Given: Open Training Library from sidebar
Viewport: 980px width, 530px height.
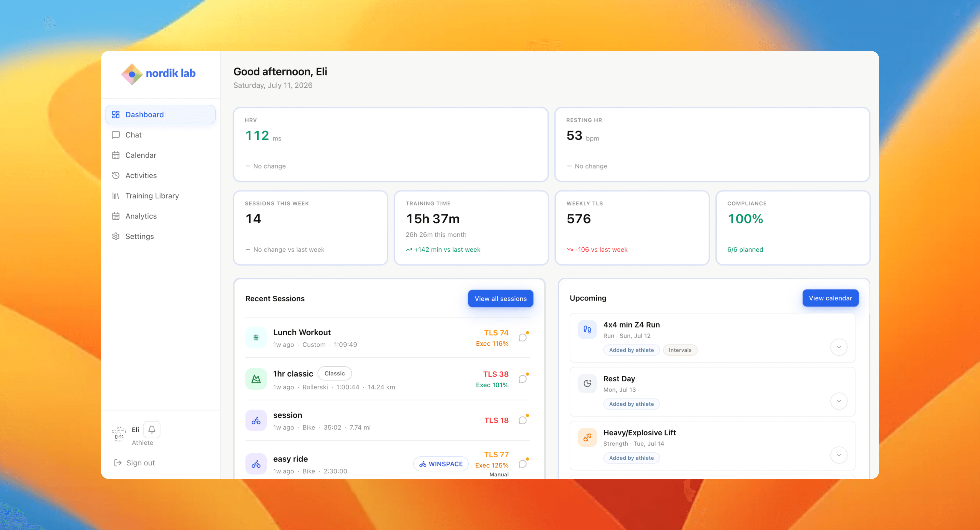Looking at the screenshot, I should point(160,196).
